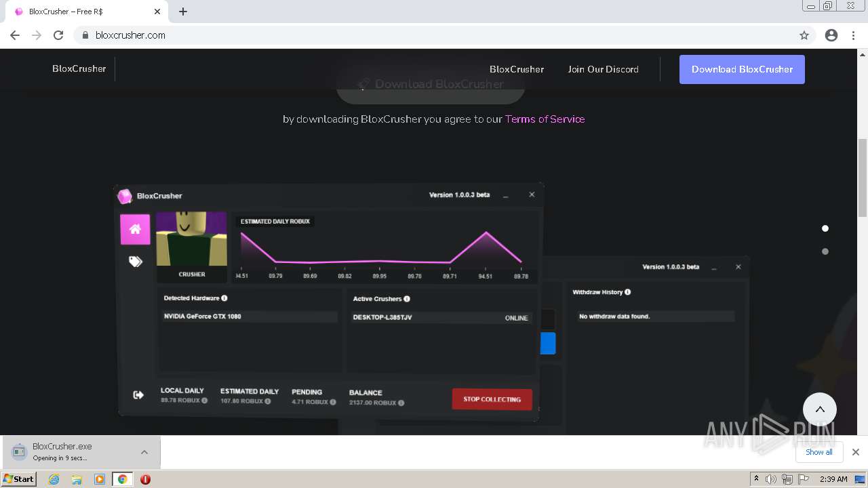Open the Chrome profile avatar menu
Image resolution: width=868 pixels, height=488 pixels.
(x=831, y=35)
